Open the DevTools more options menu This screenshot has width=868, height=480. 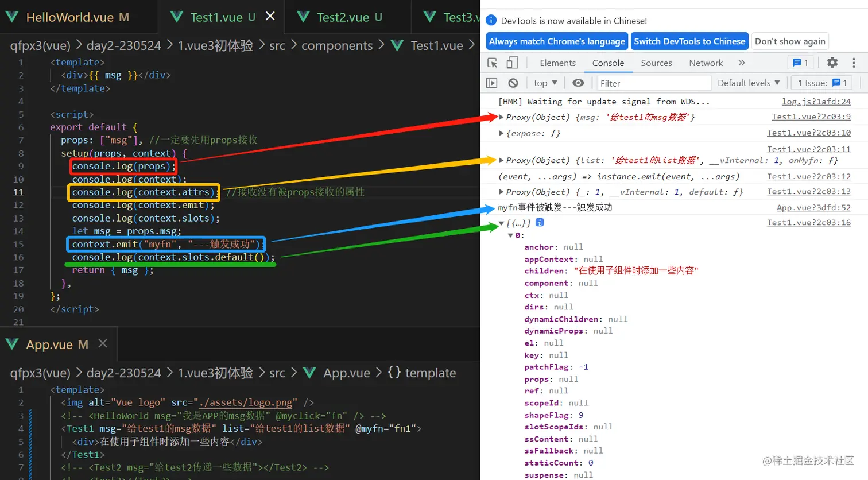[855, 63]
